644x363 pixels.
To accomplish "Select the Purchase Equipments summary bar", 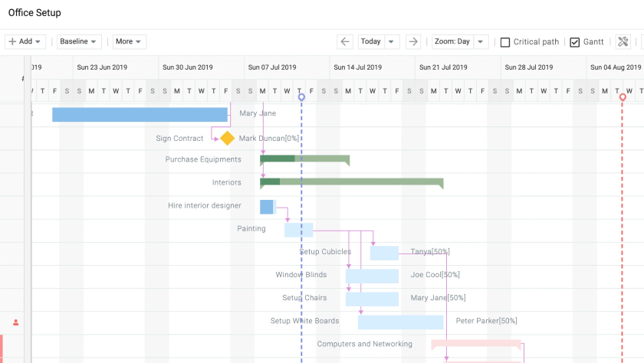I will pos(304,159).
